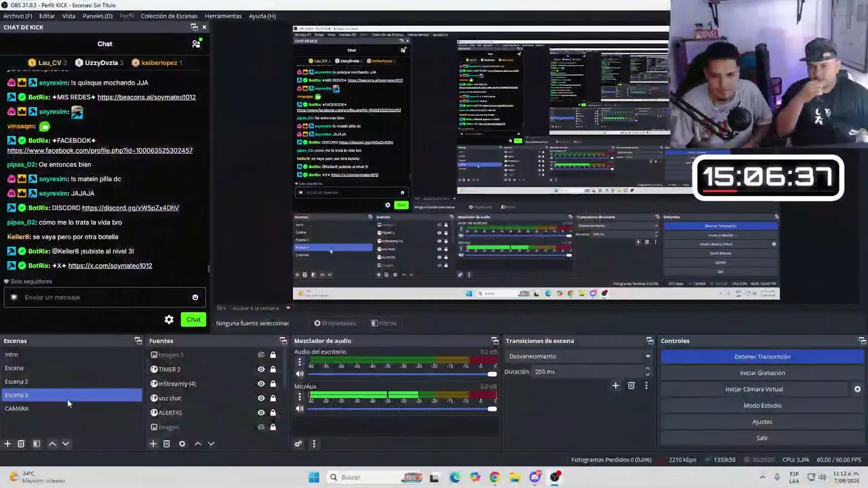This screenshot has height=488, width=868.
Task: Open Desvanecimiento transition dropdown
Action: tap(580, 357)
